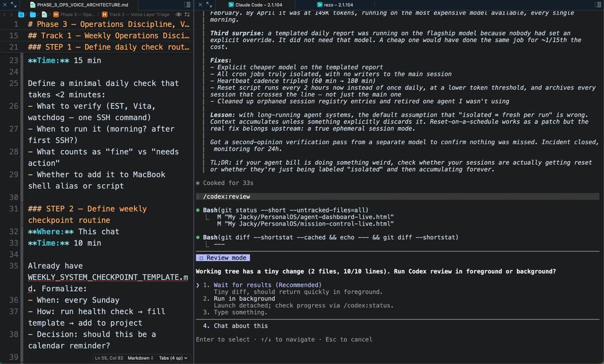Go back in editor navigation history
Viewport: 604px width, 364px height.
click(5, 15)
